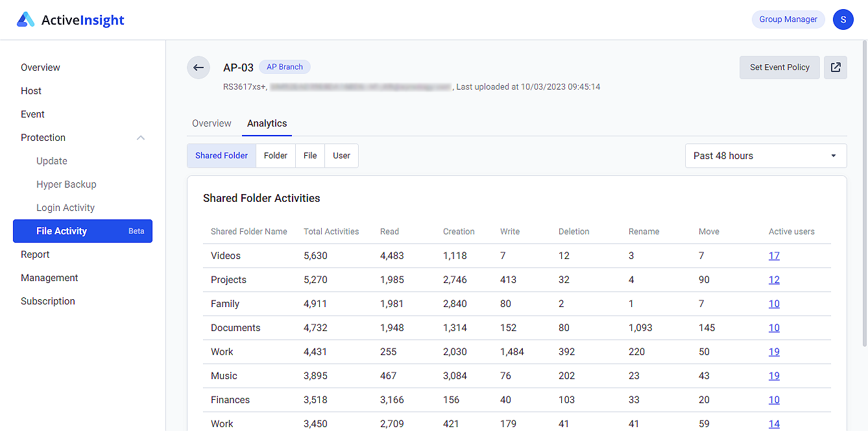Click the Move column header
The height and width of the screenshot is (431, 868).
tap(708, 232)
